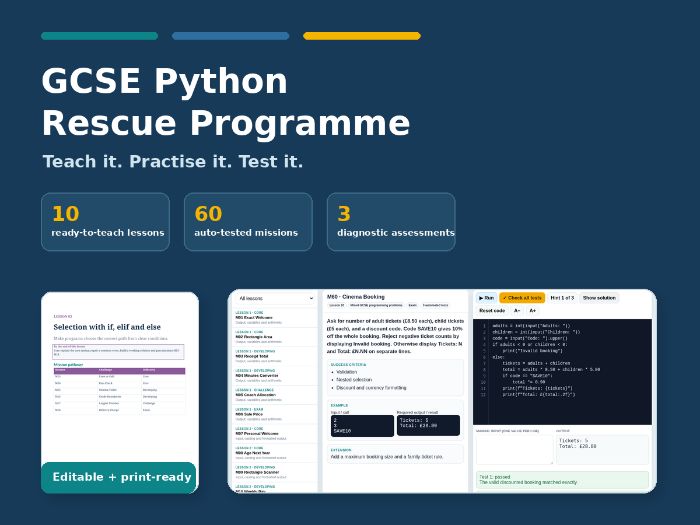The image size is (700, 525).
Task: Click the Check all tests button
Action: (522, 298)
